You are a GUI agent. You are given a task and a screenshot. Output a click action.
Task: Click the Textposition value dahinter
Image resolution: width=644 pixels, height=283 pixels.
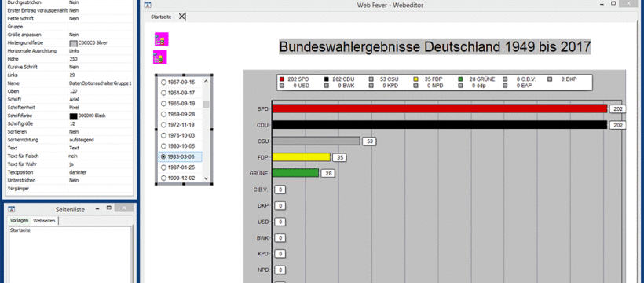(78, 172)
